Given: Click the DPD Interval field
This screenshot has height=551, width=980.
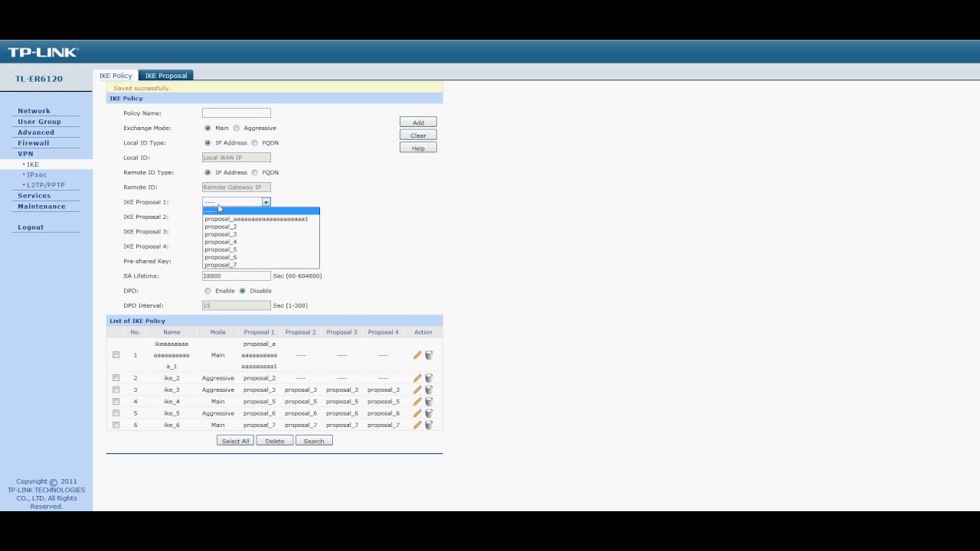Looking at the screenshot, I should click(x=237, y=305).
